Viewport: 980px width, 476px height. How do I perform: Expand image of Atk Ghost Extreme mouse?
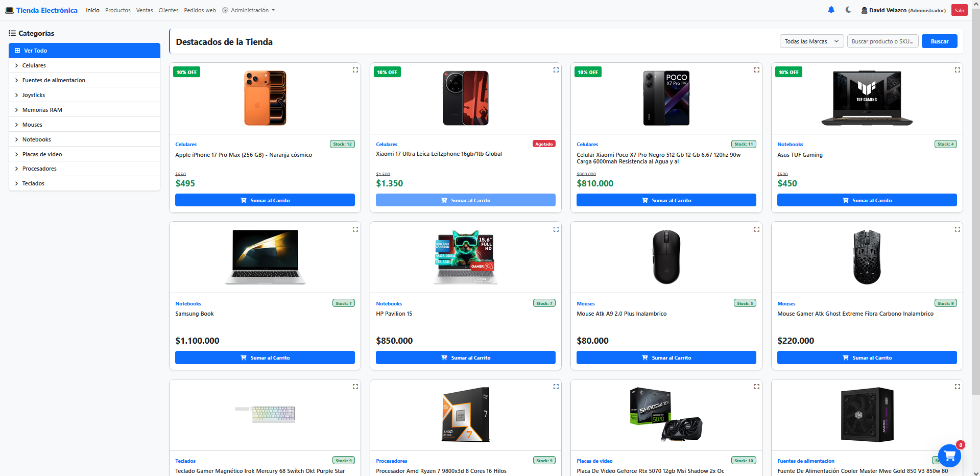tap(958, 229)
